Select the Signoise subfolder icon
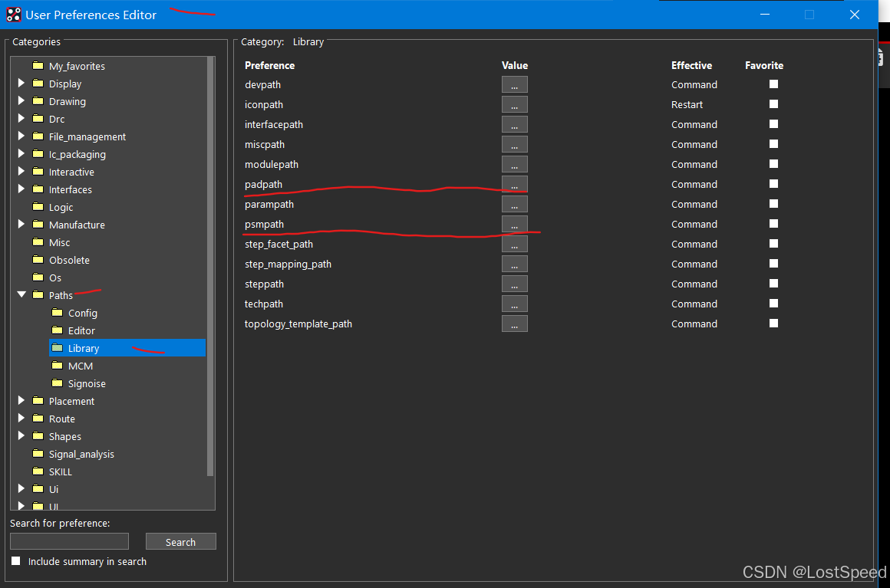 [58, 383]
